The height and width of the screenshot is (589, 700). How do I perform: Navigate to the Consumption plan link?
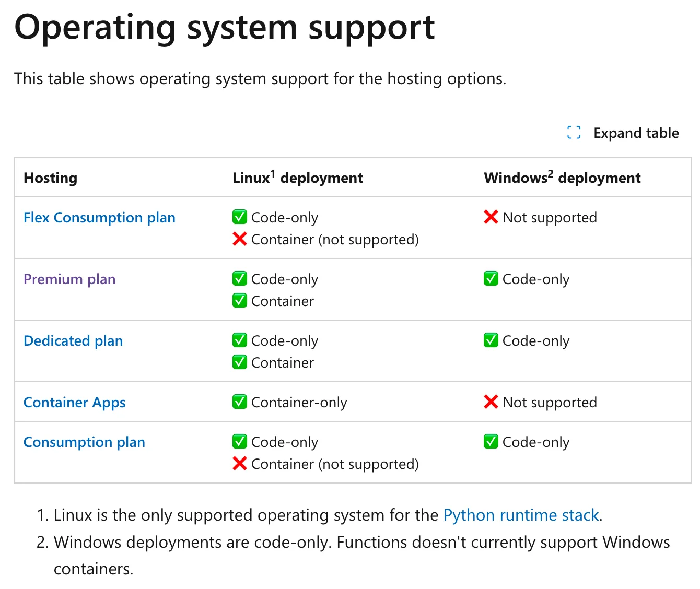point(84,442)
